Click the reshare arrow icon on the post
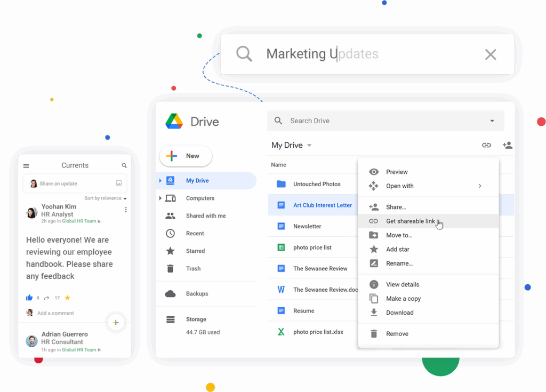 (47, 298)
